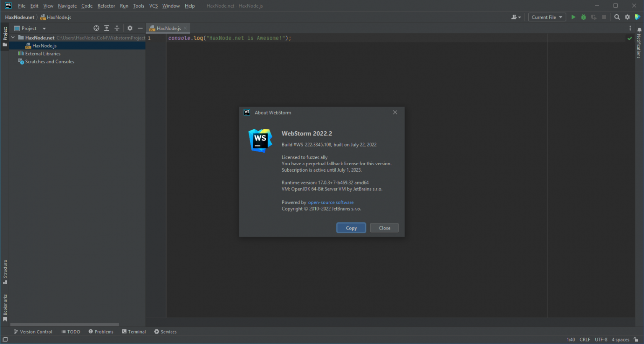Open IDE settings gear in top toolbar
Viewport: 644px width, 344px height.
point(627,17)
